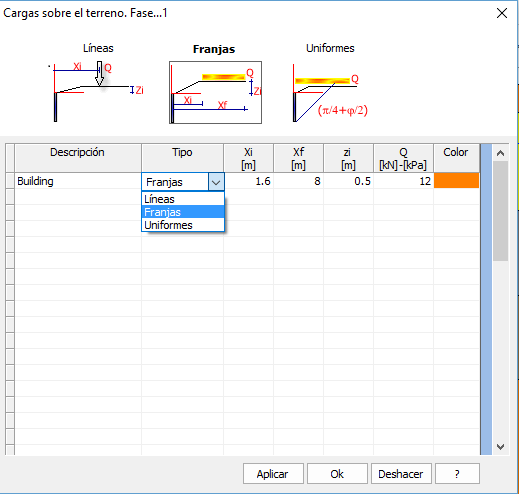
Task: Click the Franjas bold heading
Action: click(x=214, y=49)
